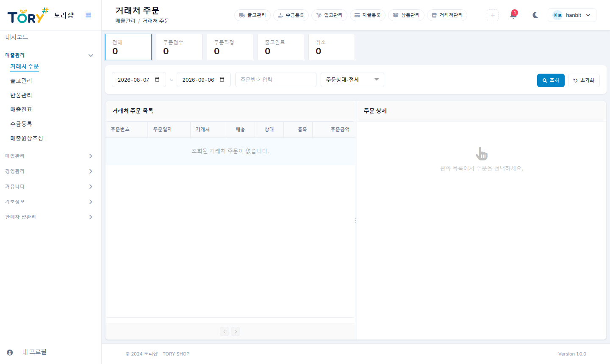This screenshot has width=610, height=364.
Task: Select the 주문접수 status card
Action: 179,47
